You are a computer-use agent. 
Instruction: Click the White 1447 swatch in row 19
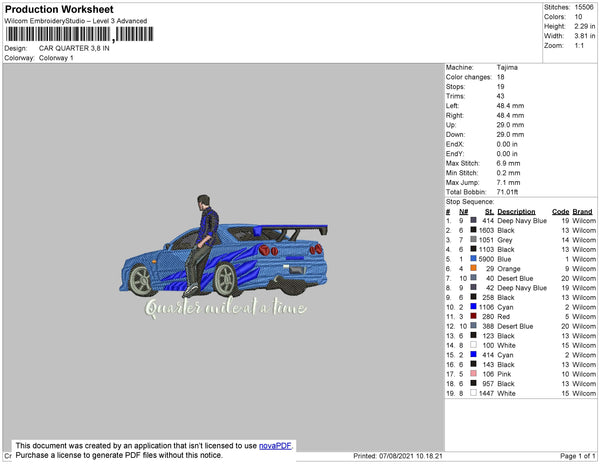pyautogui.click(x=473, y=392)
